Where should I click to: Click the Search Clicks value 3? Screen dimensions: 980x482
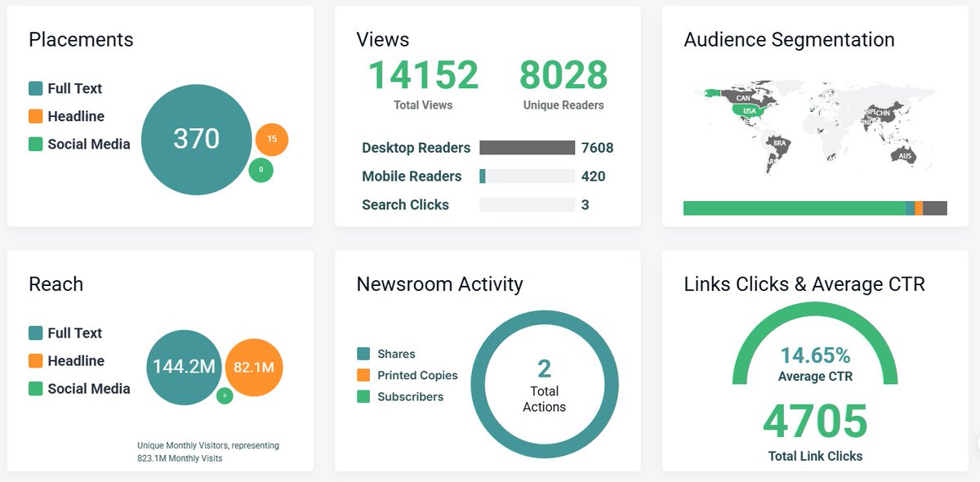pyautogui.click(x=586, y=205)
